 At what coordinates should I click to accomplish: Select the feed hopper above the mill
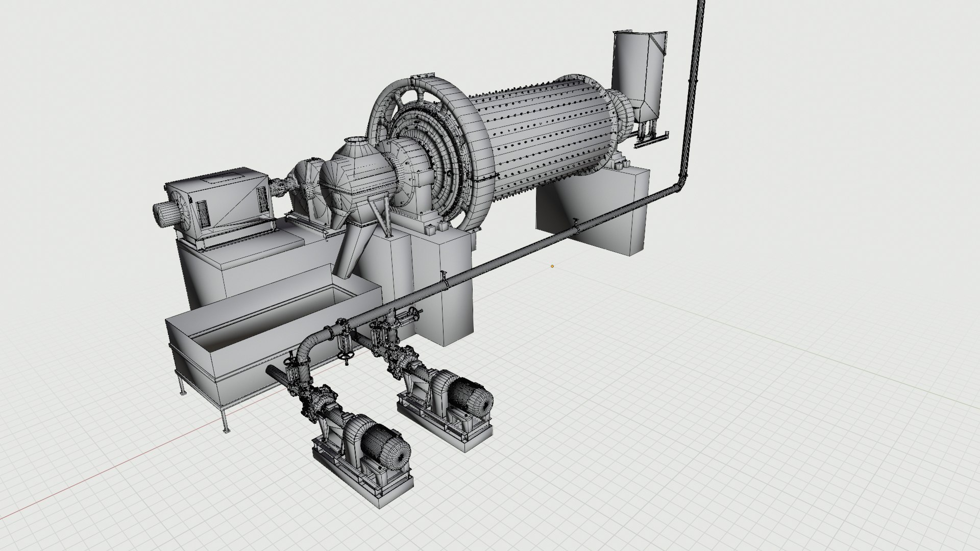[640, 77]
